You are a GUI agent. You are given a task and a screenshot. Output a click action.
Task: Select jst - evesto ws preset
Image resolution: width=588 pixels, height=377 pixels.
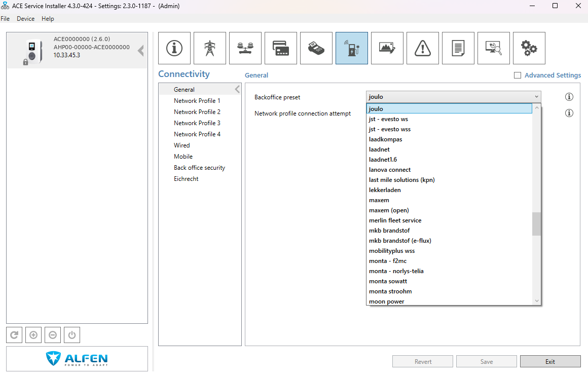click(449, 119)
